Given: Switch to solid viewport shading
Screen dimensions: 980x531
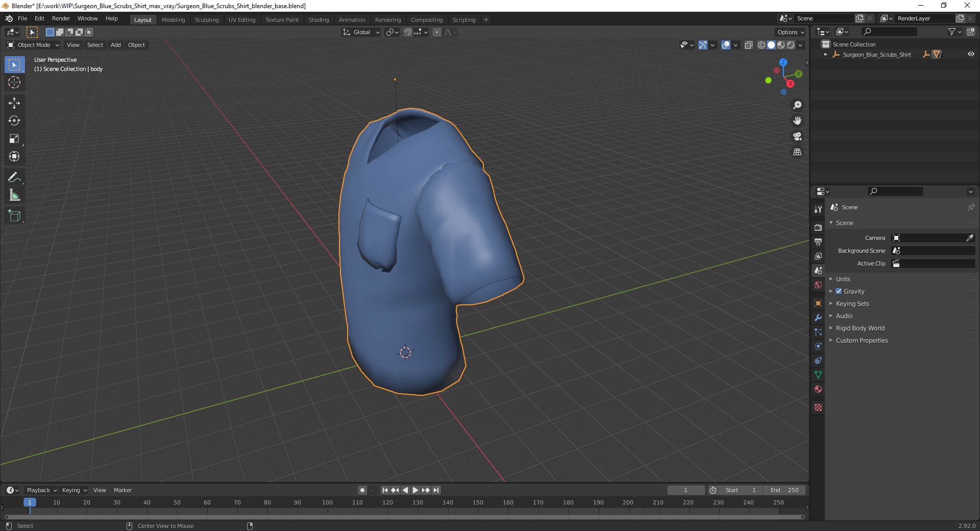Looking at the screenshot, I should [771, 45].
